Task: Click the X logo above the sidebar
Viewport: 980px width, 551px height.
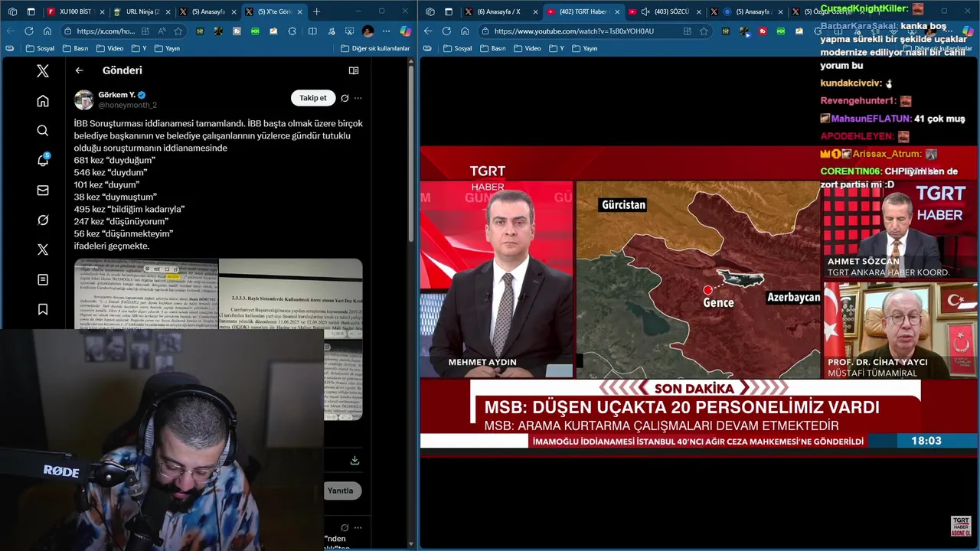Action: [x=43, y=71]
